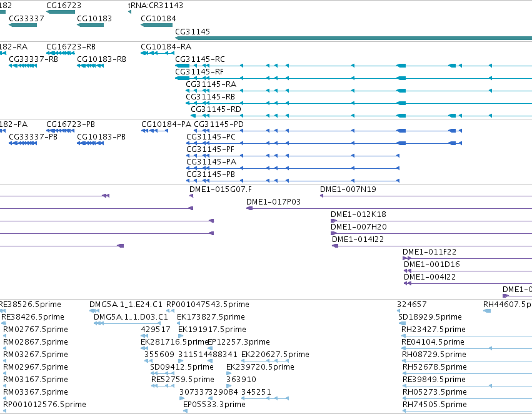Image resolution: width=532 pixels, height=414 pixels.
Task: Select the CG31145 gene label
Action: (x=193, y=31)
